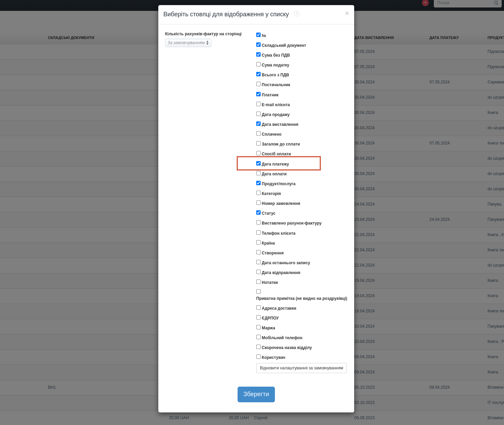Click the search magnifier icon

(x=496, y=3)
